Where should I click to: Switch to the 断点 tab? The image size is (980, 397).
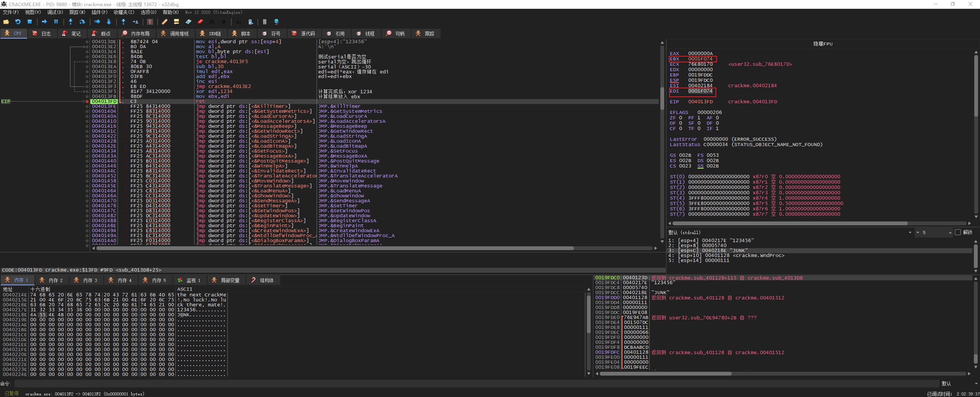coord(101,34)
